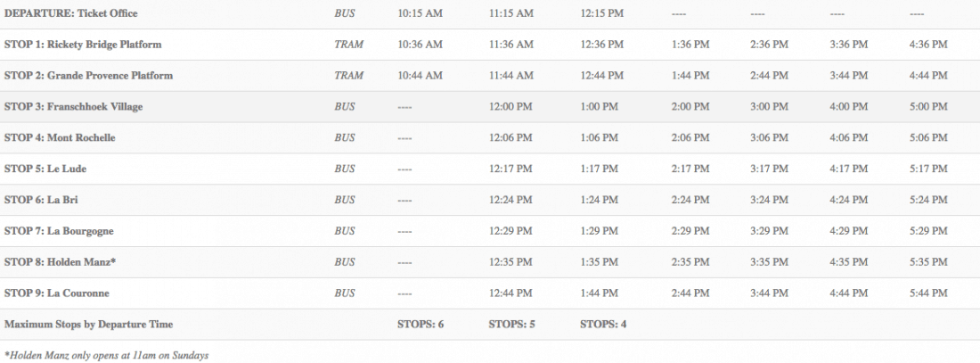Click STOPS: 6 maximum stops cell
This screenshot has width=980, height=363.
[421, 324]
